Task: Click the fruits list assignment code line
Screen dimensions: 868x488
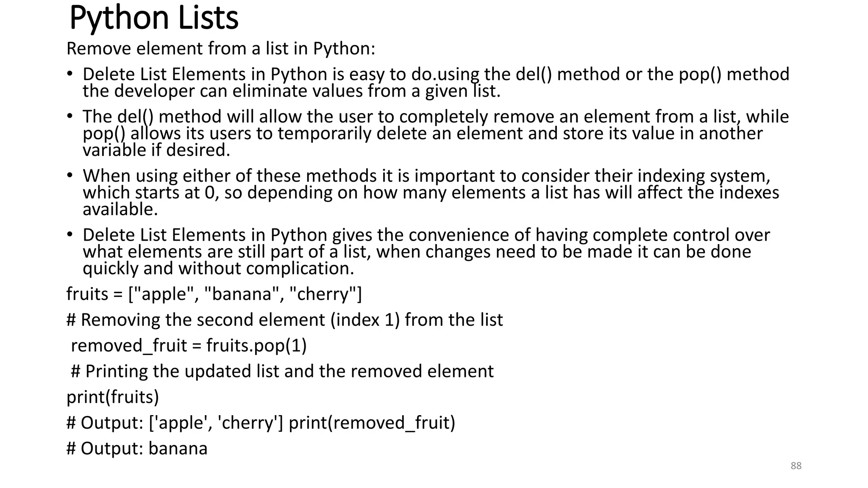Action: 214,294
